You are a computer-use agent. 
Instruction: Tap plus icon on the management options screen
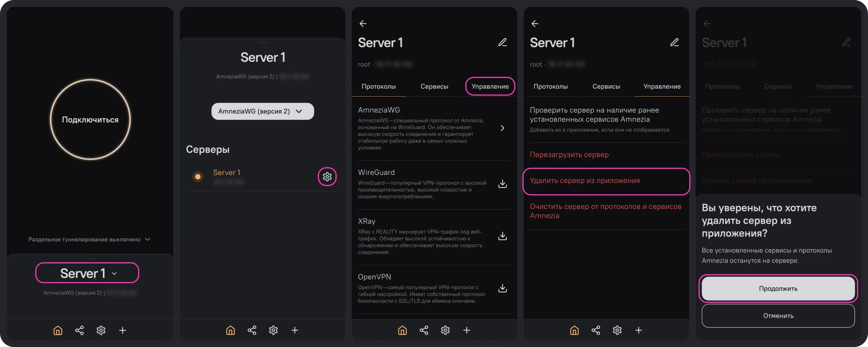tap(639, 330)
